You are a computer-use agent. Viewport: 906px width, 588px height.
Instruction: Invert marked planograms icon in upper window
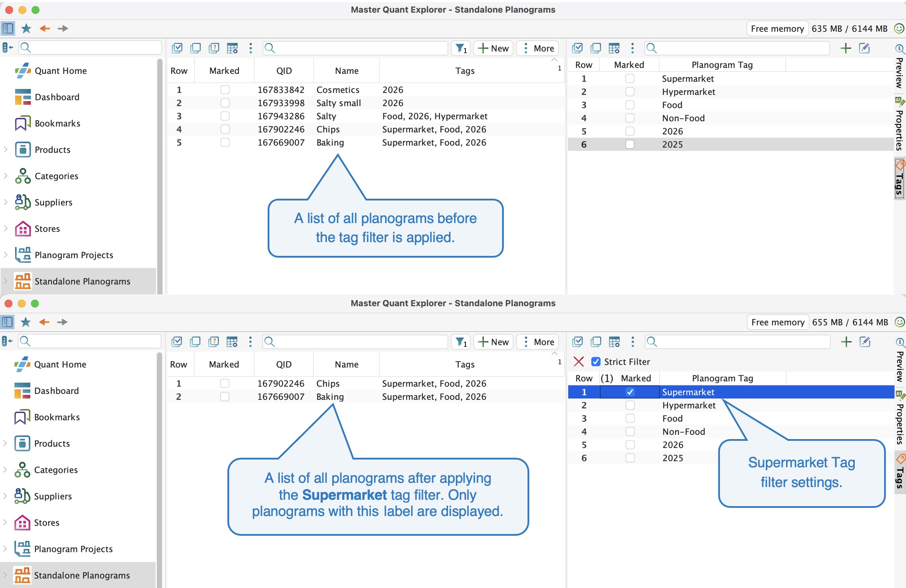point(214,48)
